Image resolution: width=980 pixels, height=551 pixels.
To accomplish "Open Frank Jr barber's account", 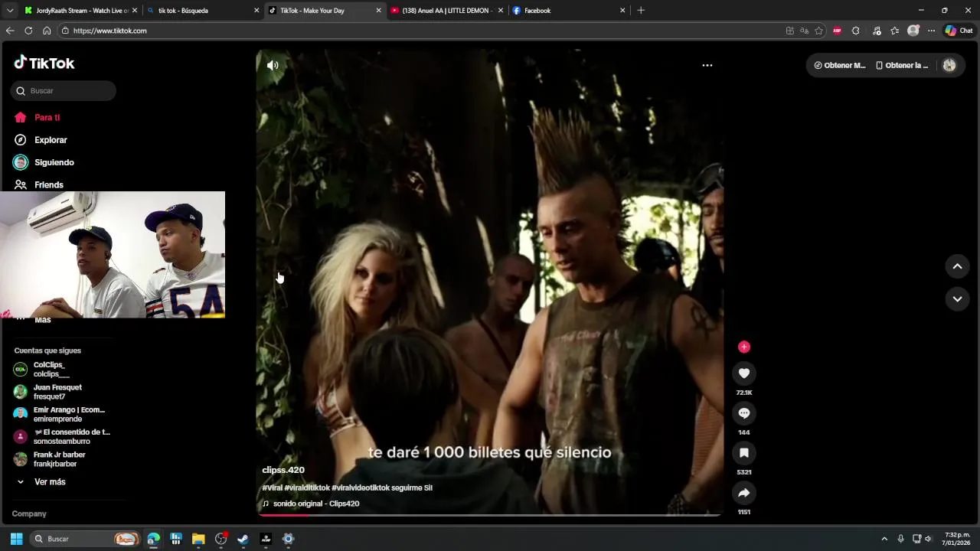I will tap(61, 459).
